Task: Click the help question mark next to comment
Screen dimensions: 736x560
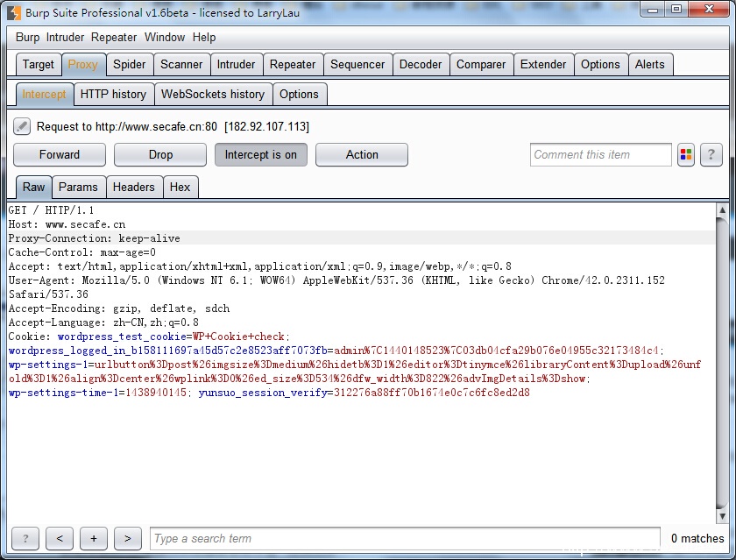Action: (711, 154)
